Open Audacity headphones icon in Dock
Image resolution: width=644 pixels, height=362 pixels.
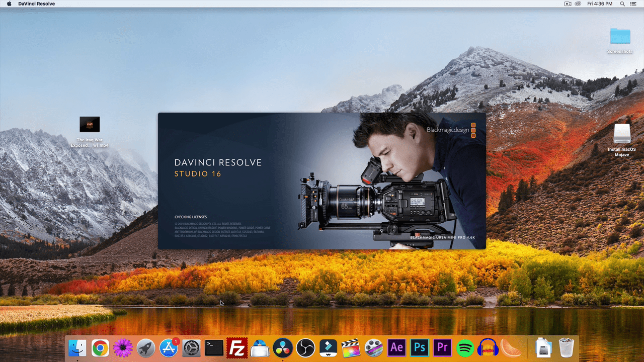(x=488, y=347)
